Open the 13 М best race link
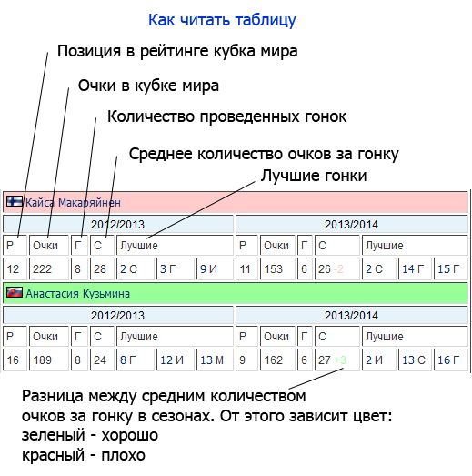 (212, 360)
